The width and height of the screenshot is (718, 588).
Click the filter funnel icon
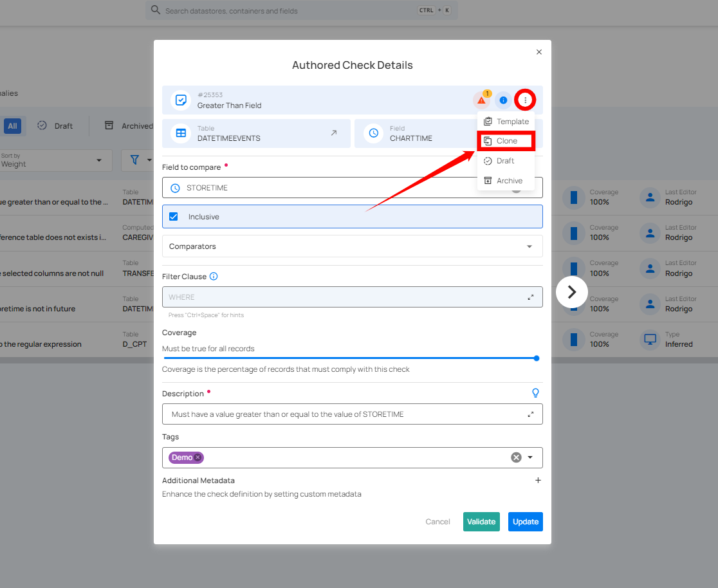pyautogui.click(x=134, y=160)
